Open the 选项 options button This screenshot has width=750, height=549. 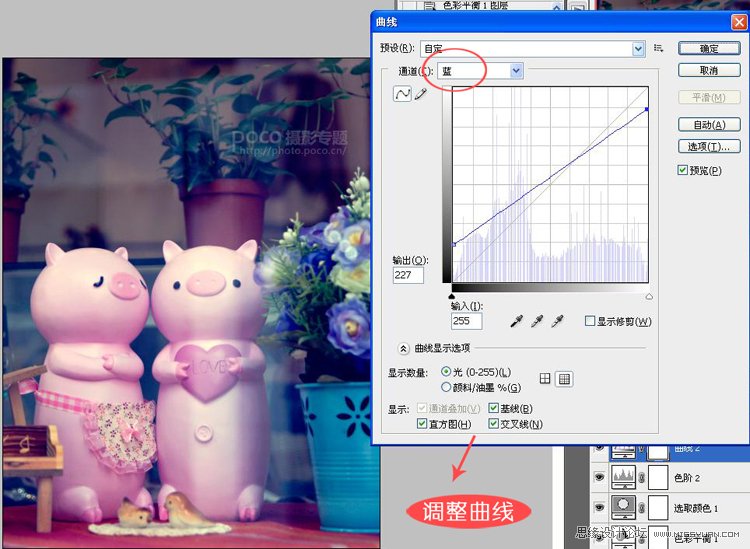[x=709, y=146]
